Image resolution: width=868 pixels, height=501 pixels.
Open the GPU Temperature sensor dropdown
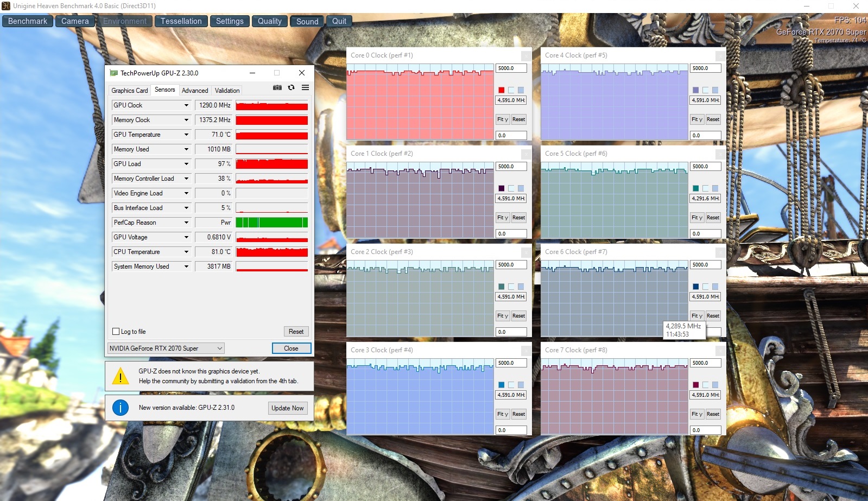(186, 135)
